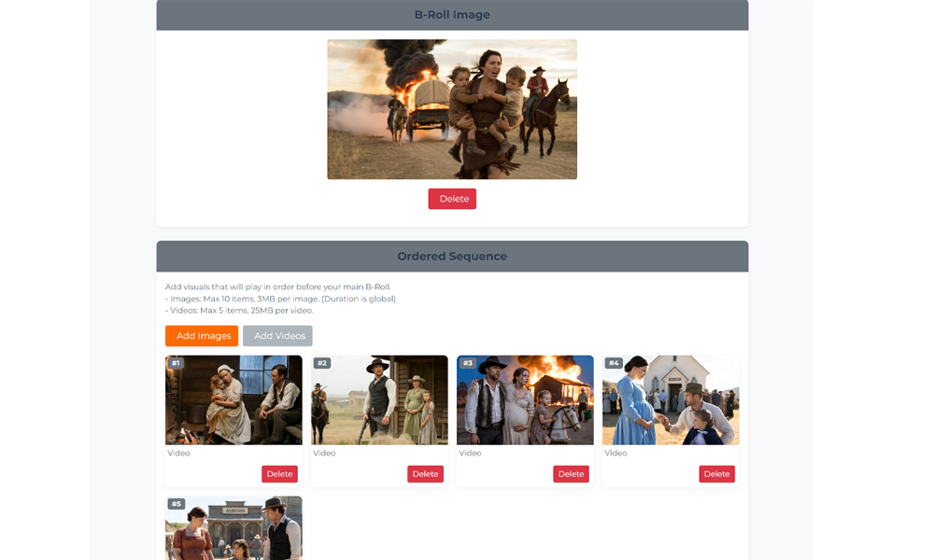Open thumbnail #1 of family in cabin
Image resolution: width=934 pixels, height=560 pixels.
(x=233, y=399)
